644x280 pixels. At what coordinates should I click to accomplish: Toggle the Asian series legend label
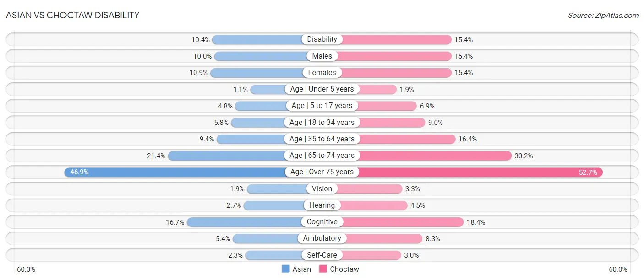(301, 269)
